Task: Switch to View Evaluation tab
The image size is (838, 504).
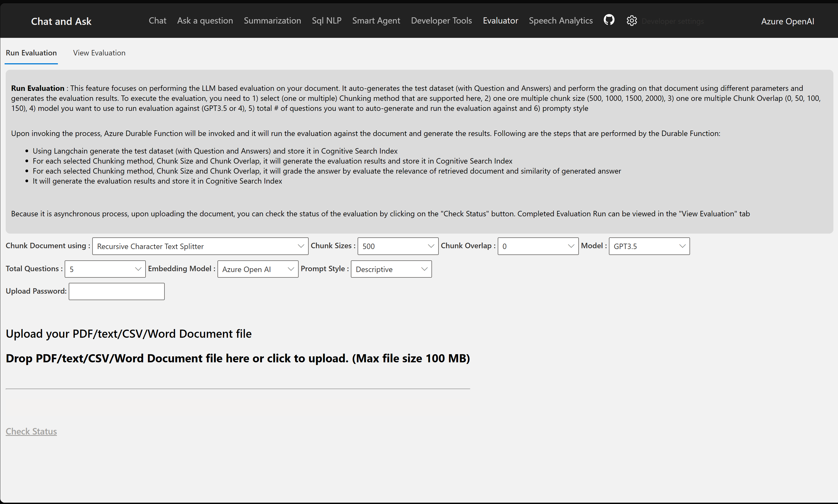Action: click(99, 53)
